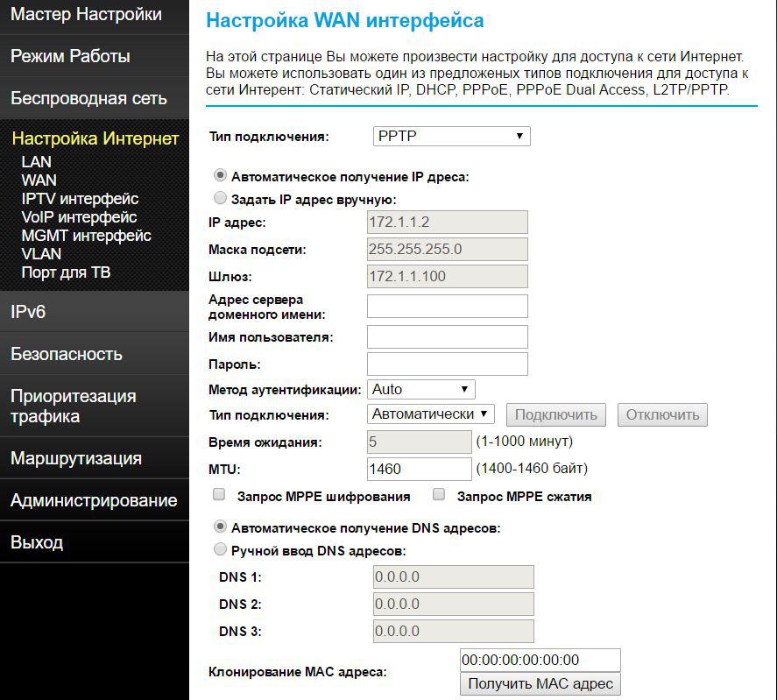Open the IPv6 section
The height and width of the screenshot is (700, 777).
pos(28,312)
